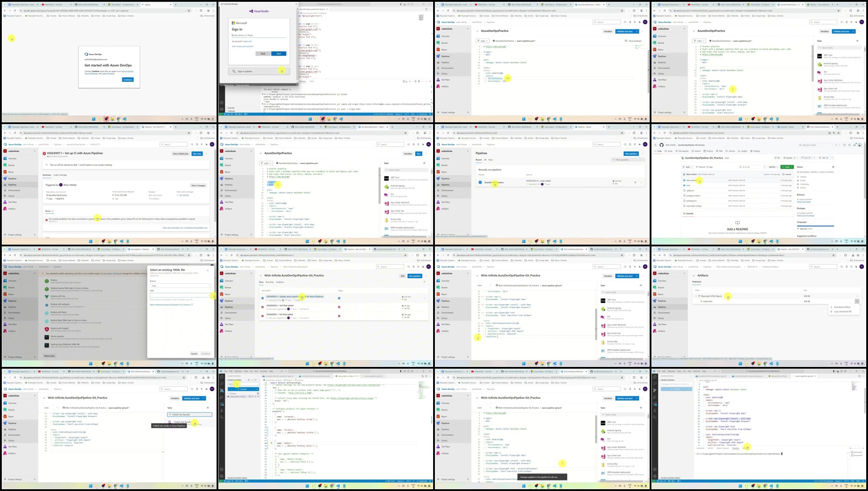Image resolution: width=868 pixels, height=491 pixels.
Task: Click the Create one! link in Sign in dialog
Action: 247,41
